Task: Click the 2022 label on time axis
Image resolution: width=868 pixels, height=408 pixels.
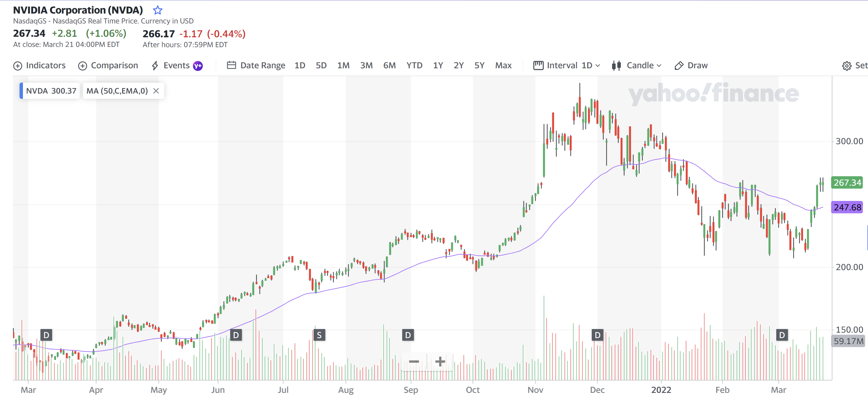Action: pyautogui.click(x=661, y=390)
